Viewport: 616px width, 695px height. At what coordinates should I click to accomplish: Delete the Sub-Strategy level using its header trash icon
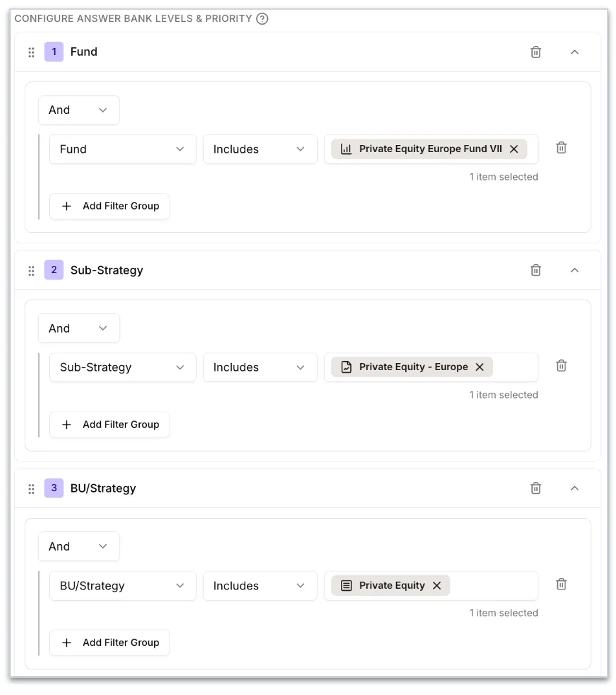pyautogui.click(x=536, y=270)
